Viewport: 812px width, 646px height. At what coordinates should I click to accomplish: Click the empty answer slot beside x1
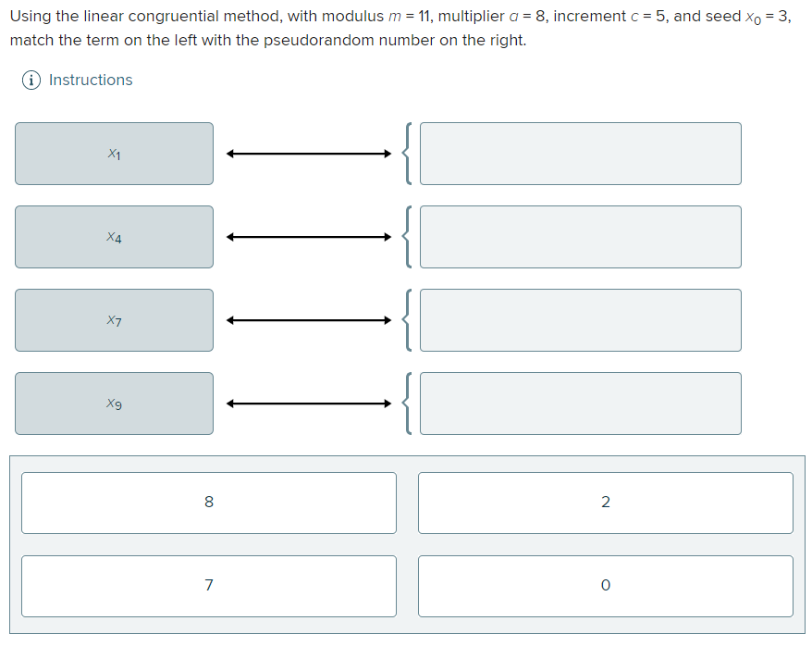(x=581, y=154)
